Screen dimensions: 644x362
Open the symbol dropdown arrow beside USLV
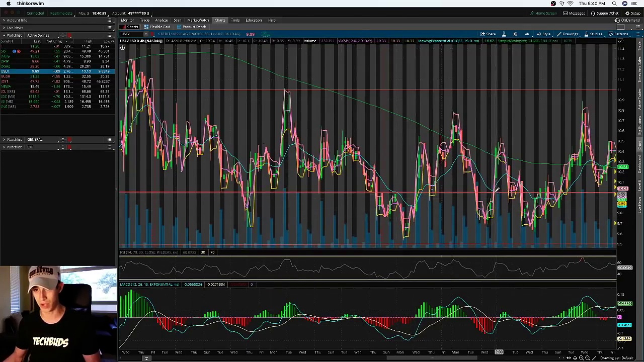tap(145, 34)
